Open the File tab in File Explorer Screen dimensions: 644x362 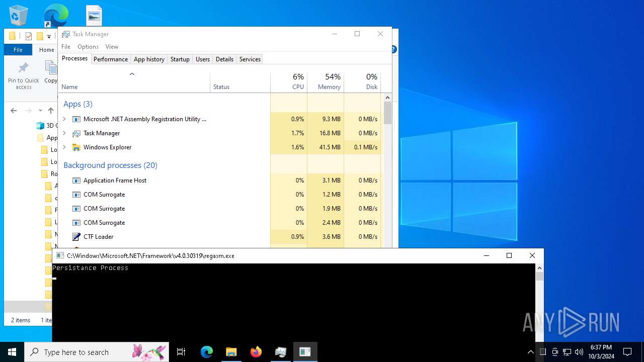18,50
